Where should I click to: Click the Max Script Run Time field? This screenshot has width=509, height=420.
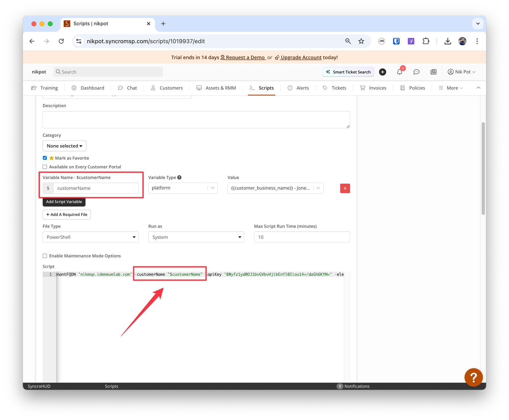[302, 237]
